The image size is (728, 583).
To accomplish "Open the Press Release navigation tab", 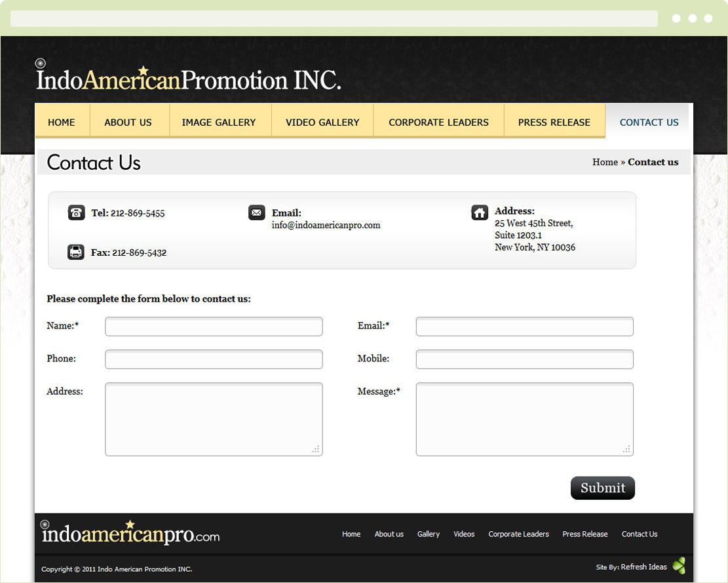I will coord(554,122).
